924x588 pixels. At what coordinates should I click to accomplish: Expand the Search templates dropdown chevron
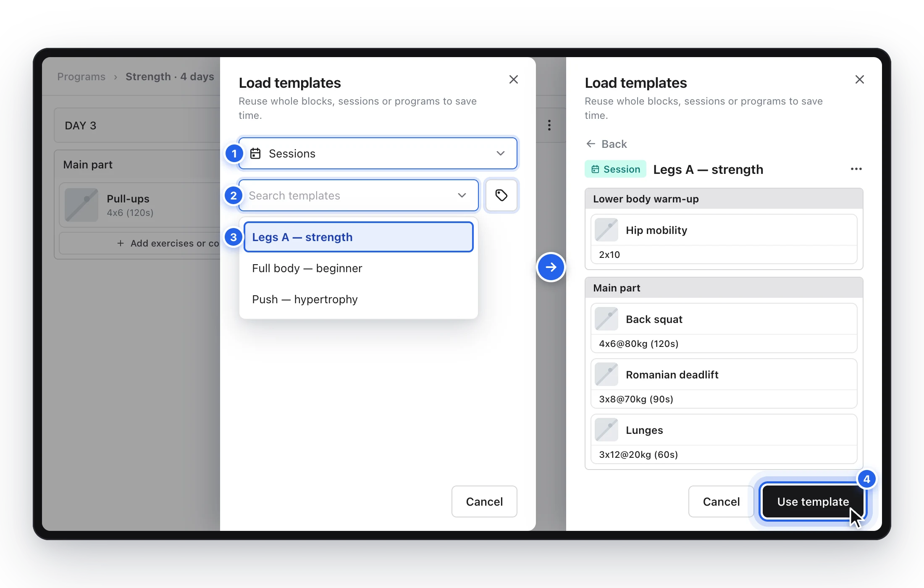coord(462,195)
